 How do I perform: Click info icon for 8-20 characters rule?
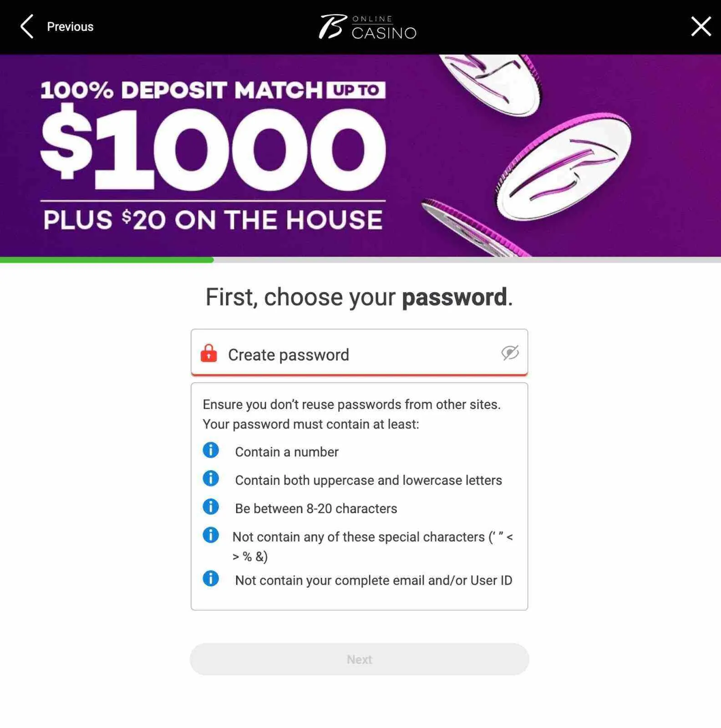tap(211, 507)
